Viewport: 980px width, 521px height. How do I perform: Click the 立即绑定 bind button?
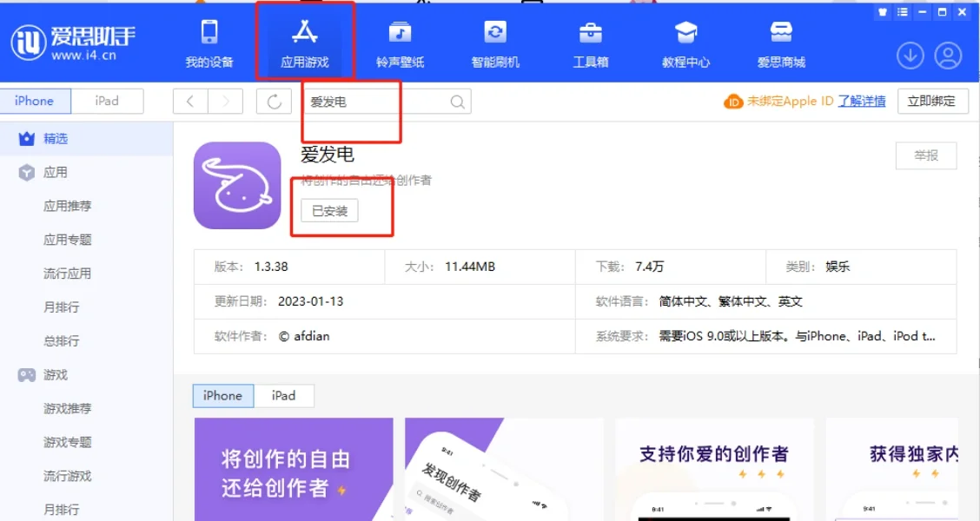click(932, 101)
